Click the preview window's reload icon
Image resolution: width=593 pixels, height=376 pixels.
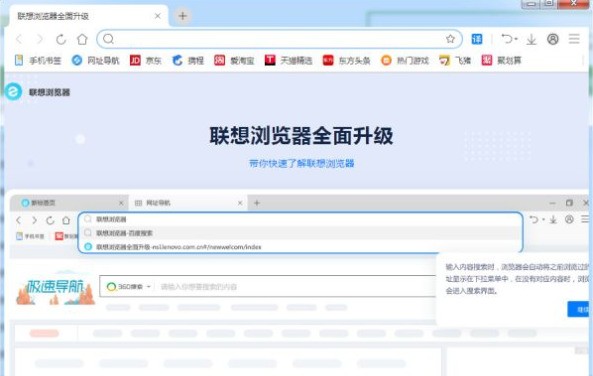click(x=50, y=220)
